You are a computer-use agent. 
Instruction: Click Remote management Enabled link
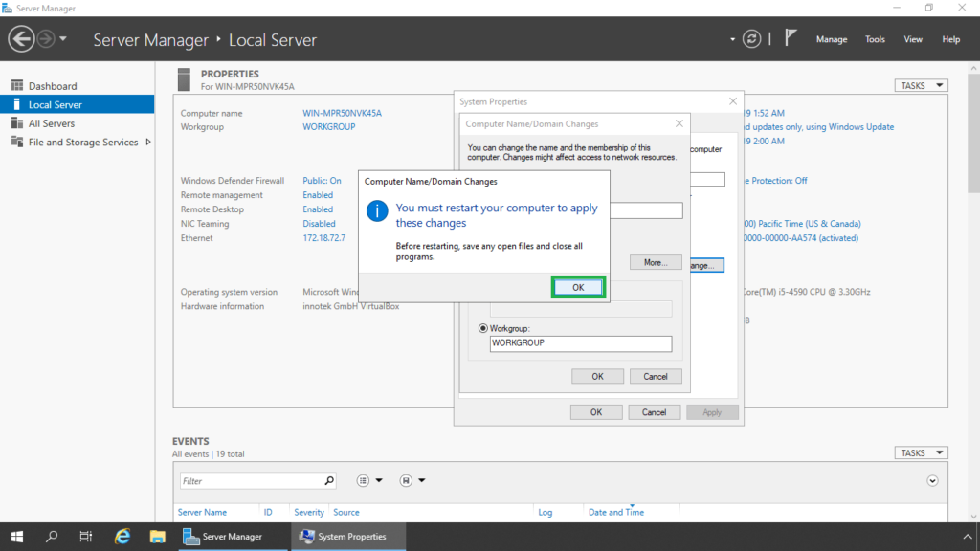pos(318,195)
